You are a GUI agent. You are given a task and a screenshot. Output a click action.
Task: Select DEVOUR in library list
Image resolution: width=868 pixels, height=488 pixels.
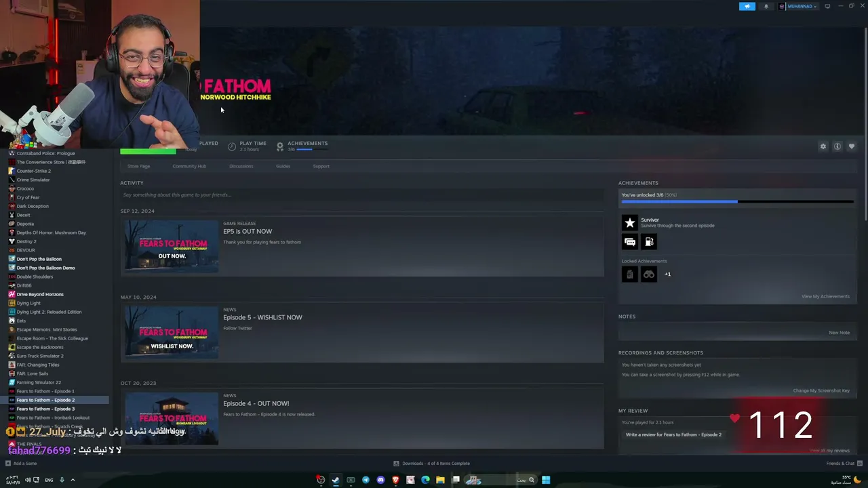coord(26,250)
